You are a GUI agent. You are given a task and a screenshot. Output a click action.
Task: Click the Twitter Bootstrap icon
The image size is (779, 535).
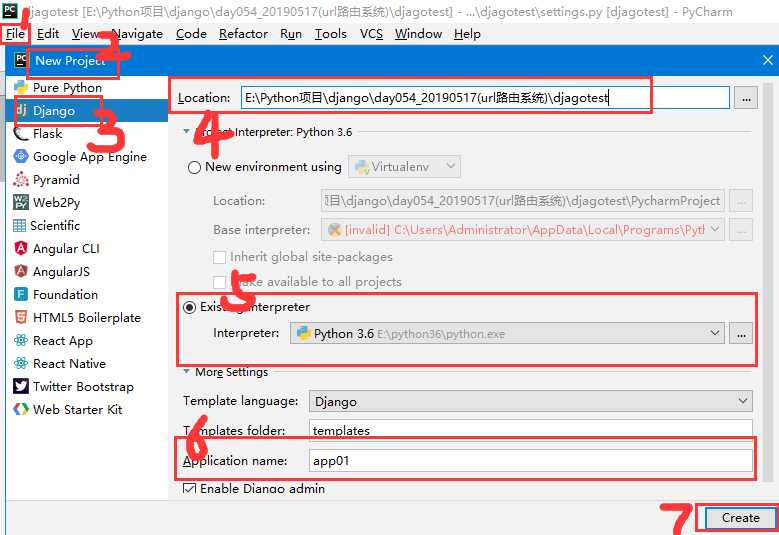point(21,386)
